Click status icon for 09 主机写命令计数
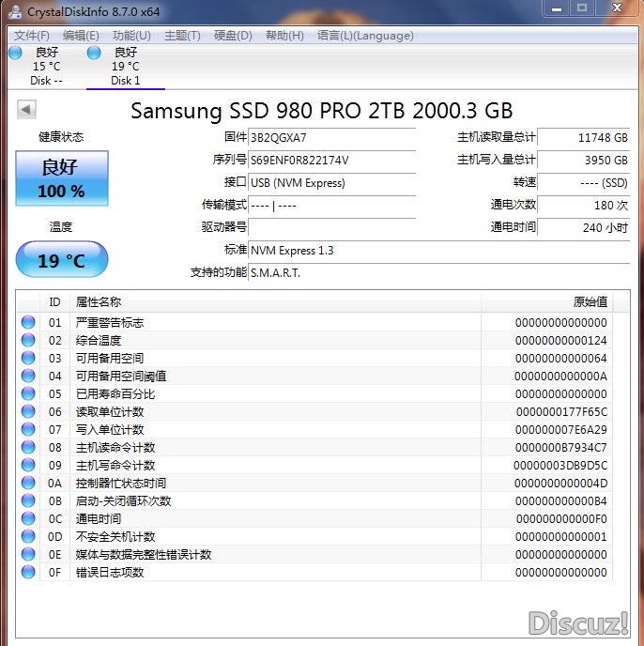644x646 pixels. click(x=28, y=465)
